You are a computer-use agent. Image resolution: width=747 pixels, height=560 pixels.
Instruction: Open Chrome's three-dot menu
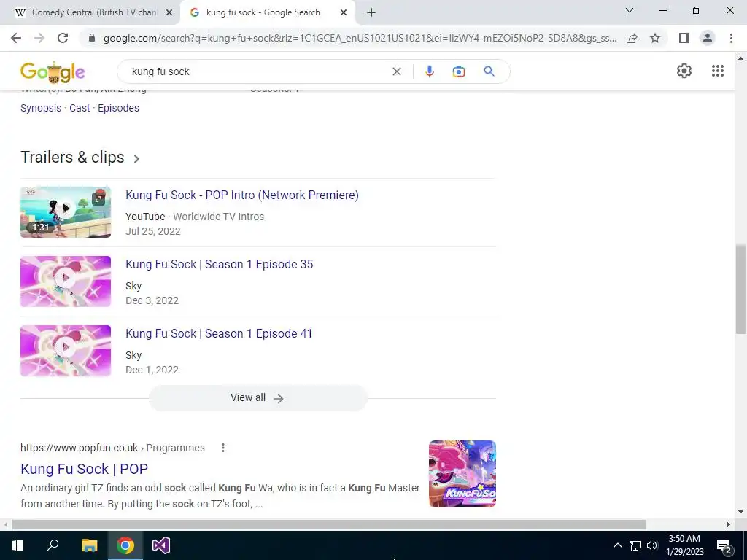coord(731,38)
